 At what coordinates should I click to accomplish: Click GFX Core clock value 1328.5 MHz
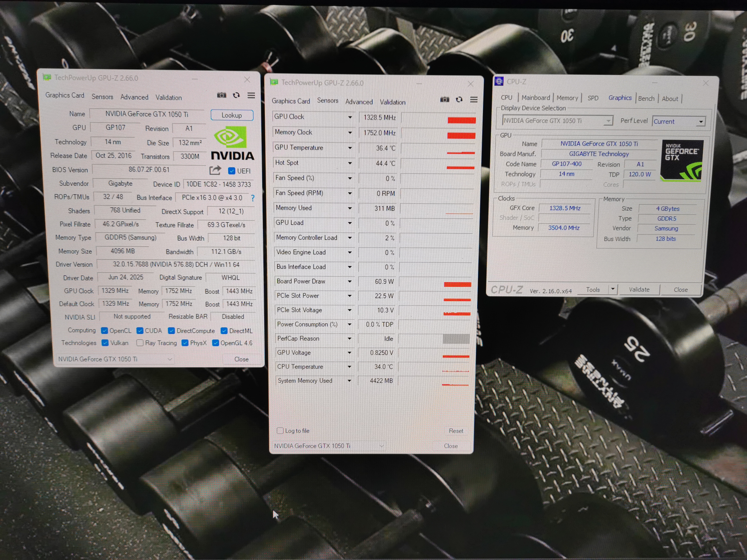point(565,208)
